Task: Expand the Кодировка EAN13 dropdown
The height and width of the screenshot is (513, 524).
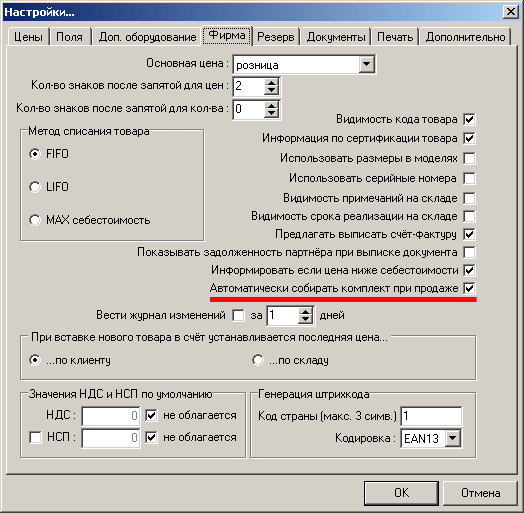Action: tap(452, 438)
